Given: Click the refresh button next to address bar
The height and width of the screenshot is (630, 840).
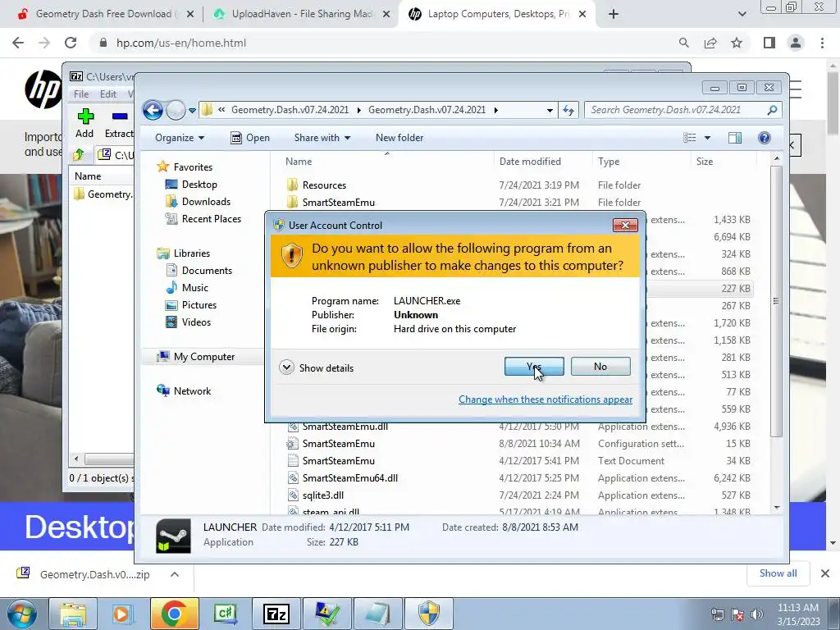Looking at the screenshot, I should 568,111.
